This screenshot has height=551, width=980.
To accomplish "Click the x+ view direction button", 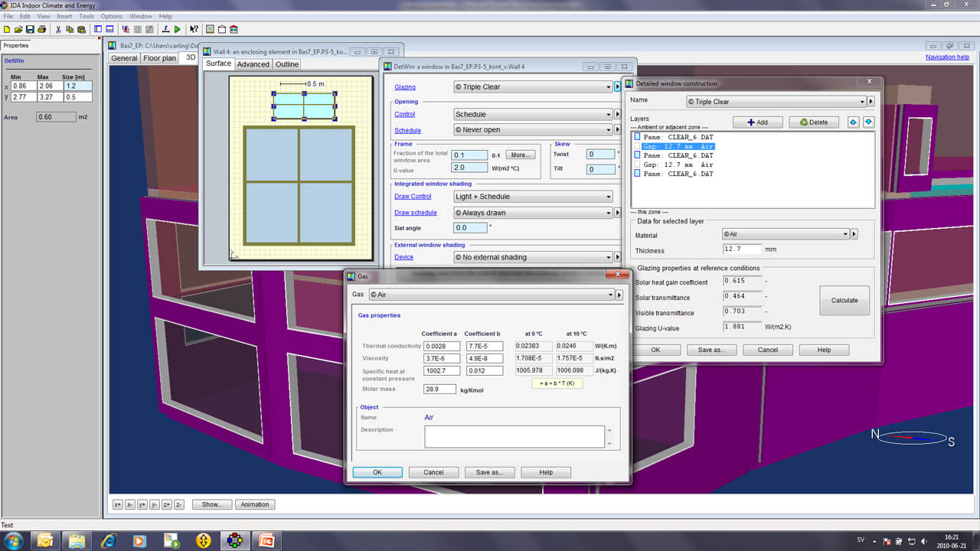I will pos(118,504).
